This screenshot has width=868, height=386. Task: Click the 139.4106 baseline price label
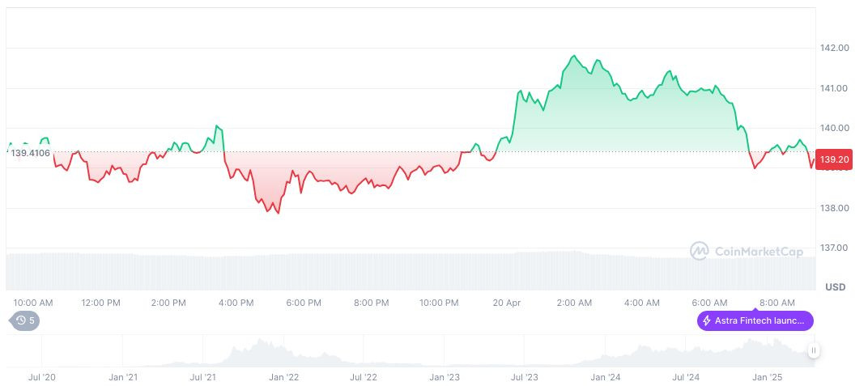[x=30, y=153]
